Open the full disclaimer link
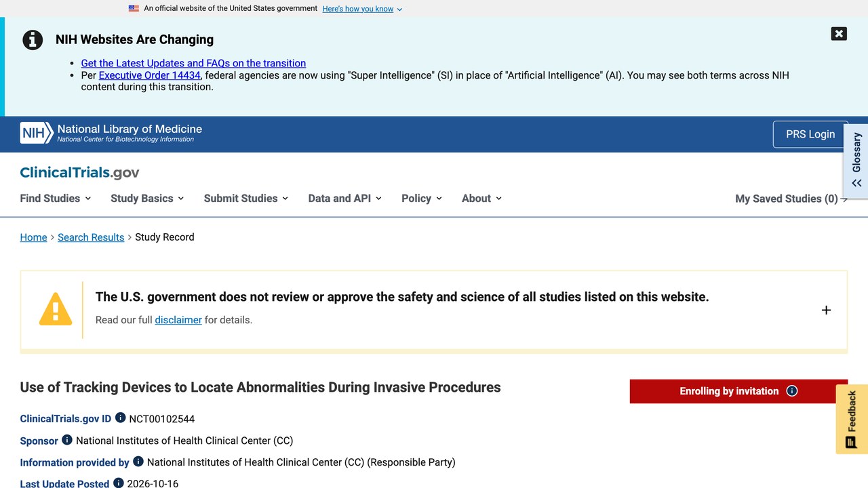 click(178, 320)
